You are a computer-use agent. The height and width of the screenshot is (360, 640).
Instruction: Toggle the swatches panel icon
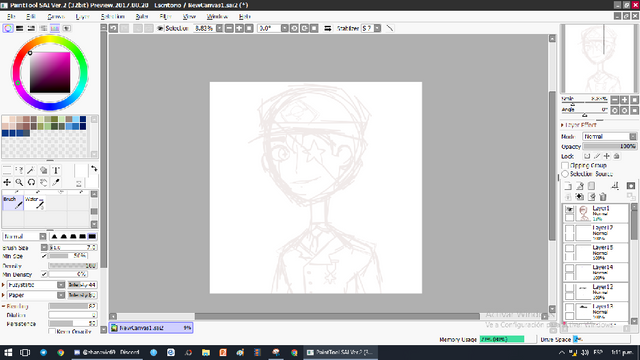pyautogui.click(x=55, y=28)
